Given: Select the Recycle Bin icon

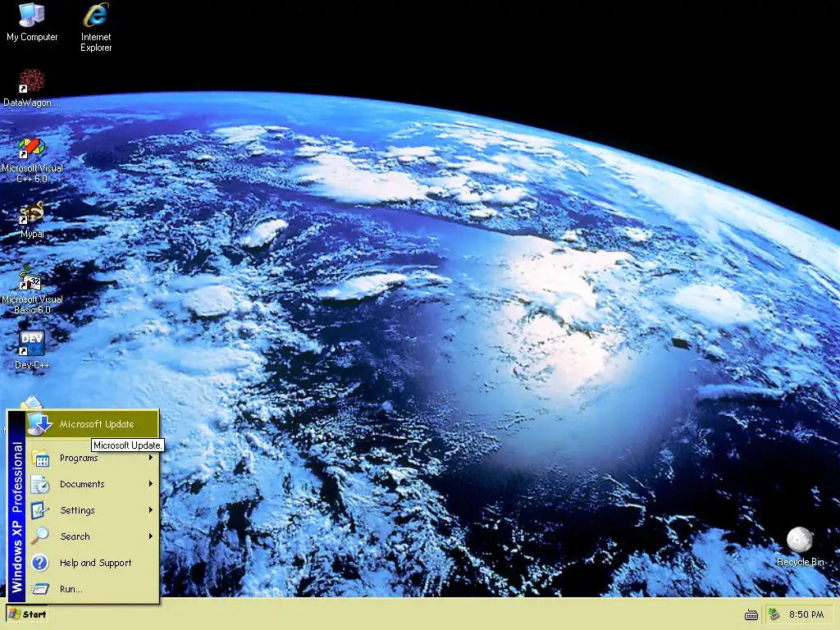Looking at the screenshot, I should pos(800,546).
